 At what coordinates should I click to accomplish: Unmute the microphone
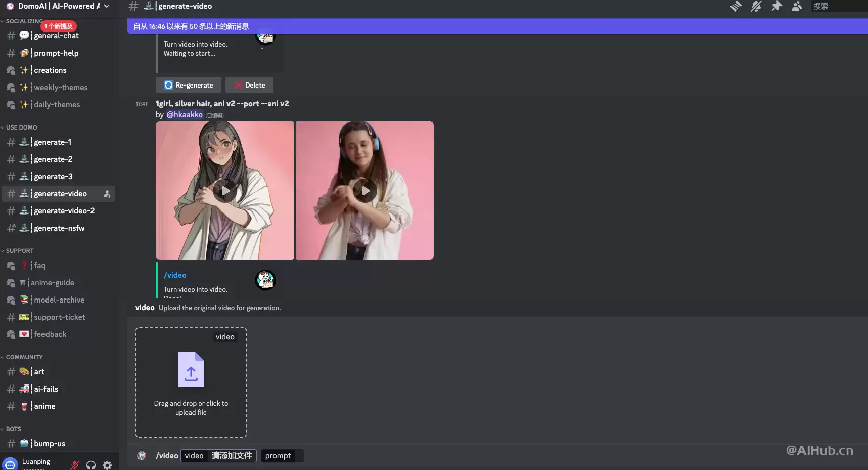[75, 465]
